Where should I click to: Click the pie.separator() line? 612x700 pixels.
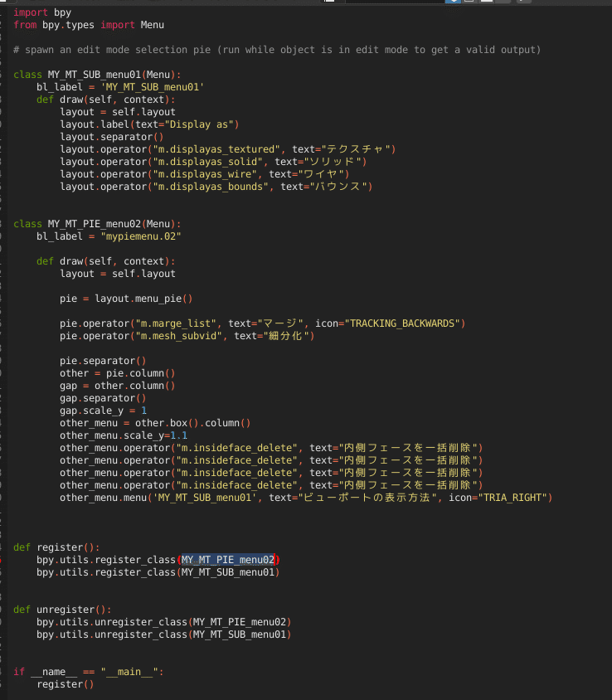click(103, 361)
